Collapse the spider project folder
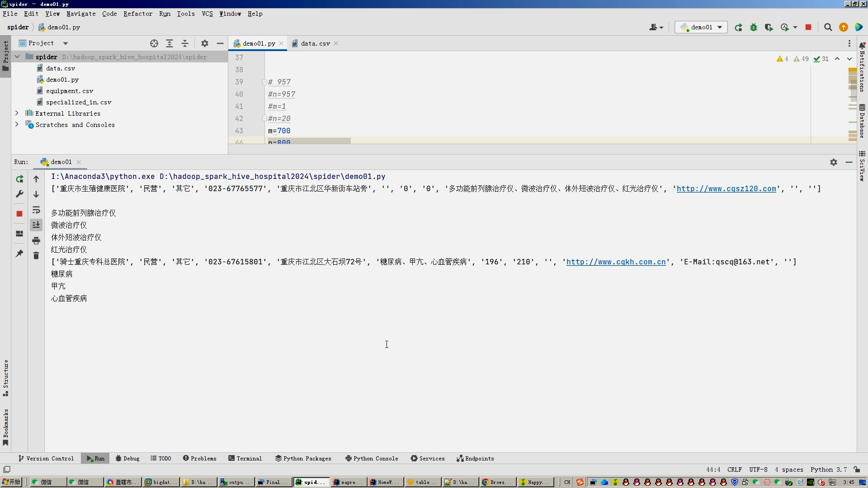 pyautogui.click(x=17, y=57)
